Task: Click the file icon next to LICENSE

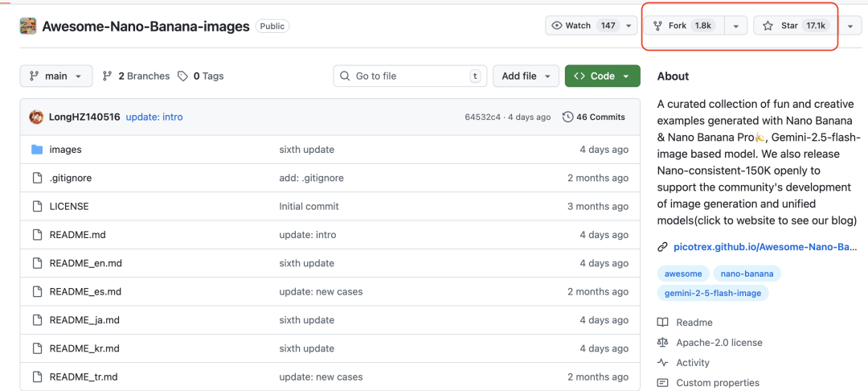Action: (37, 206)
